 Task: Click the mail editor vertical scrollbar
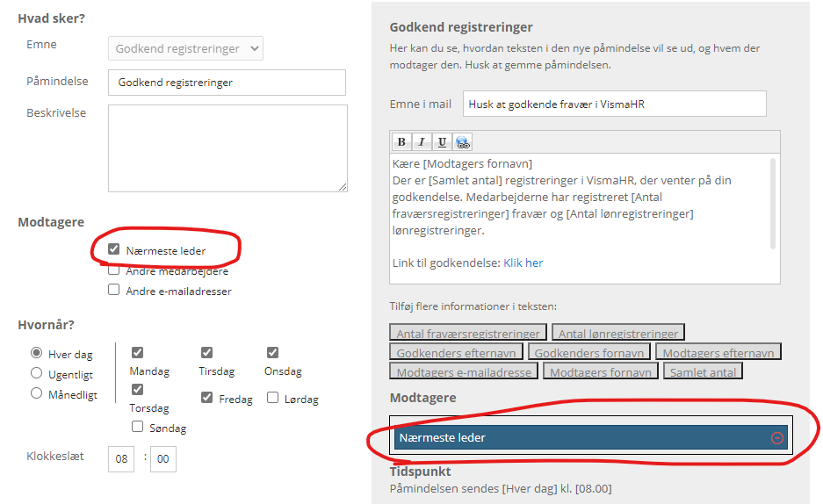coord(773,204)
